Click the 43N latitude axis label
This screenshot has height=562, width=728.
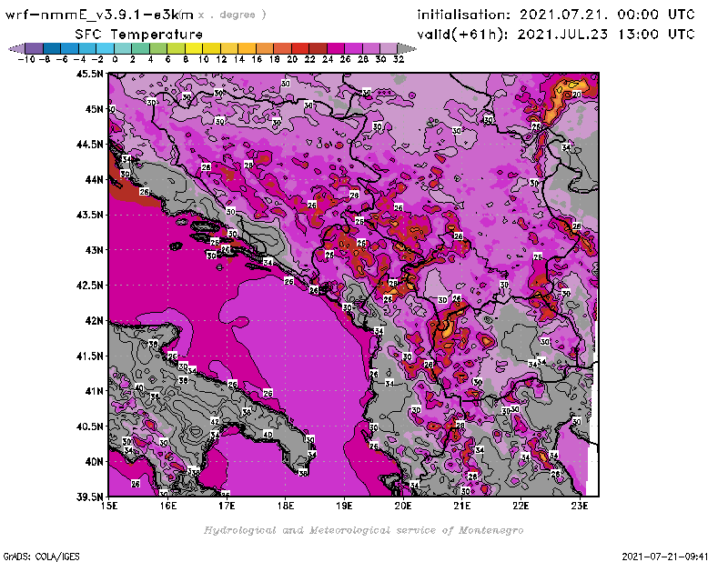click(x=94, y=250)
